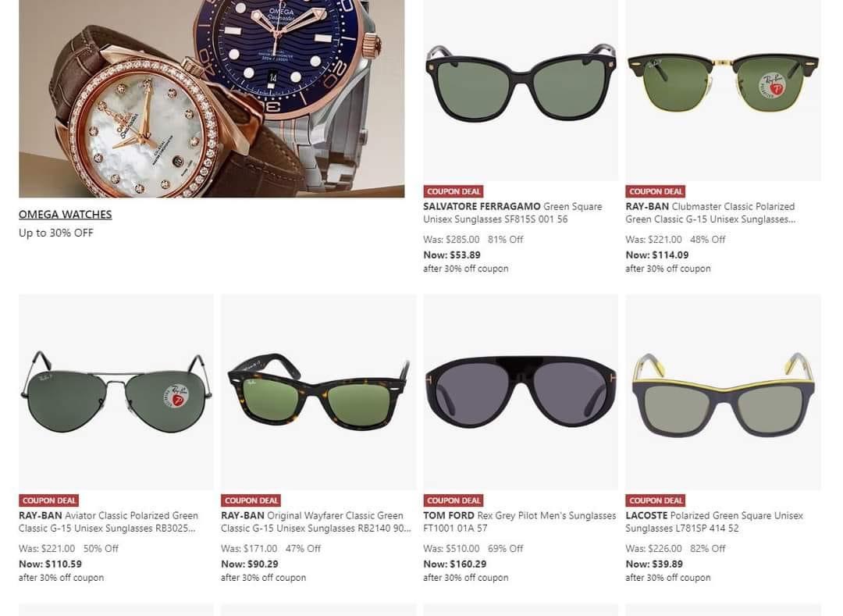843x616 pixels.
Task: Click the Omega watches banner image
Action: click(212, 99)
